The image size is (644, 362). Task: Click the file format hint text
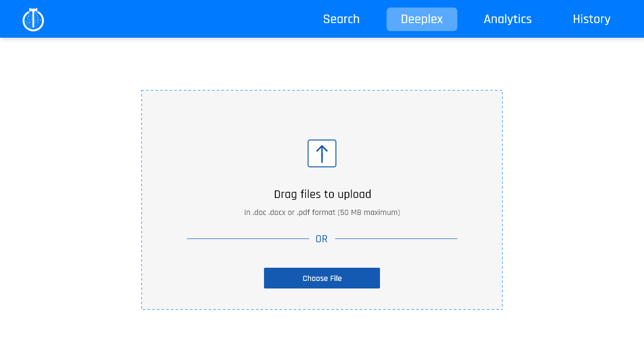[322, 213]
